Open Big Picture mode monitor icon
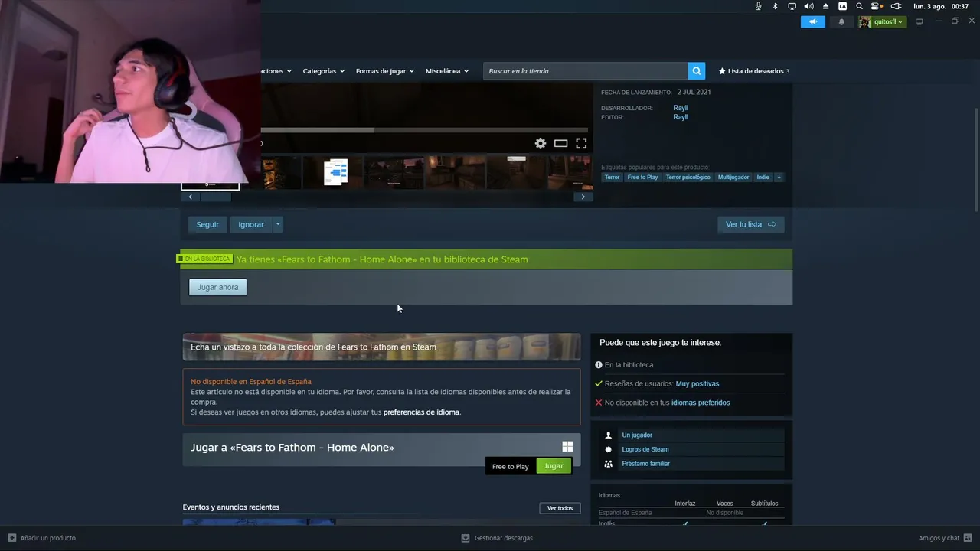This screenshot has height=551, width=980. [x=920, y=21]
